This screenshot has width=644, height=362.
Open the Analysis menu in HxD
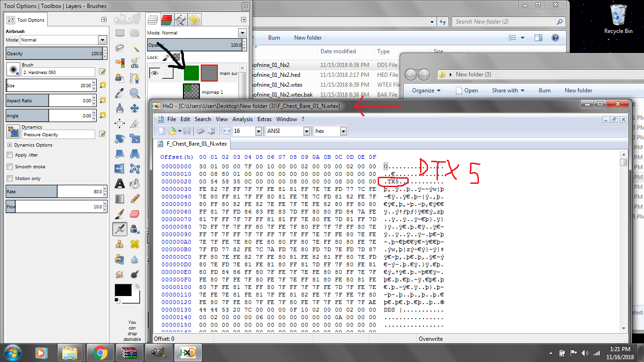pyautogui.click(x=242, y=119)
